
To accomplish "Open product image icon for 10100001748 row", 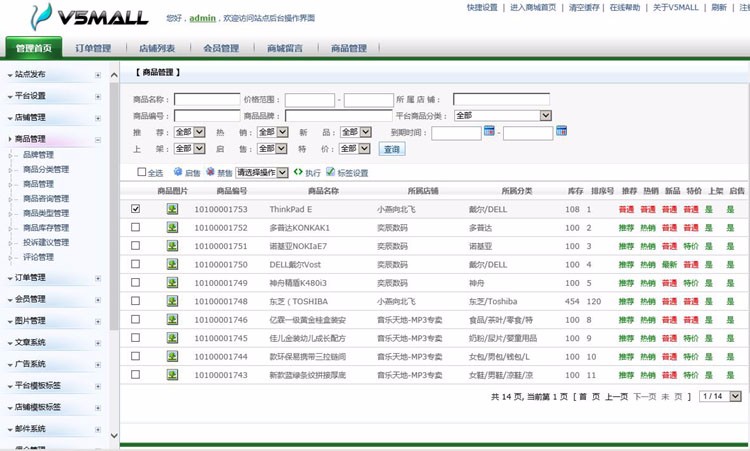I will coord(172,301).
